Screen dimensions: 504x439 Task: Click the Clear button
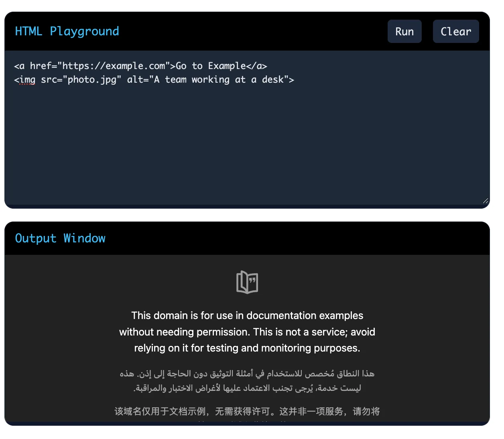pyautogui.click(x=456, y=31)
